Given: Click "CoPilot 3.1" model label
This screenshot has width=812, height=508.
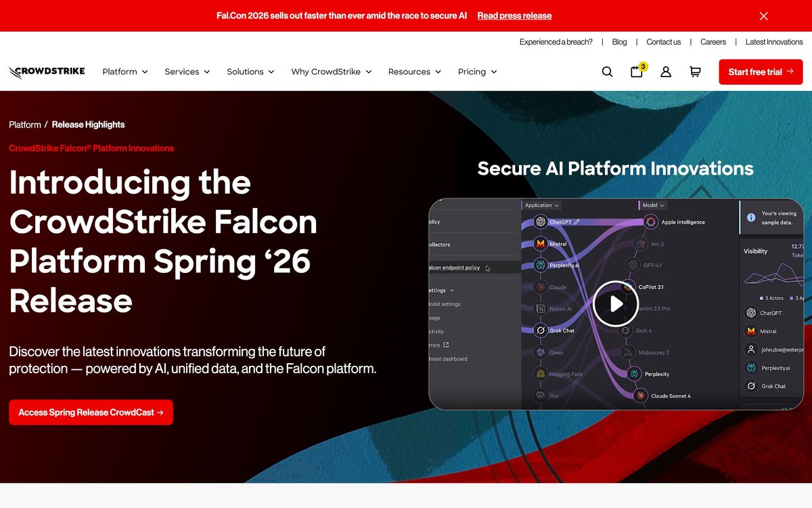Looking at the screenshot, I should pyautogui.click(x=651, y=287).
